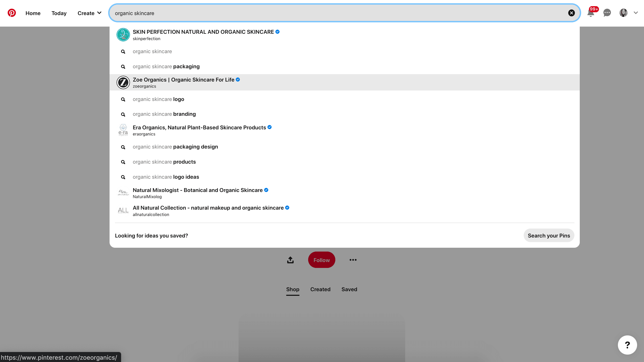Open the Shop tab
This screenshot has height=362, width=644.
click(293, 289)
